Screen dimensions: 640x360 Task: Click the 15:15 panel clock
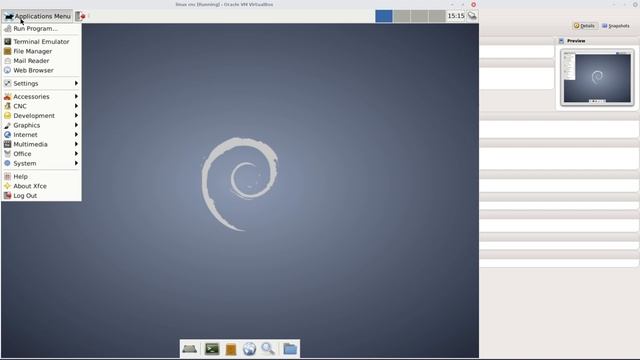456,16
